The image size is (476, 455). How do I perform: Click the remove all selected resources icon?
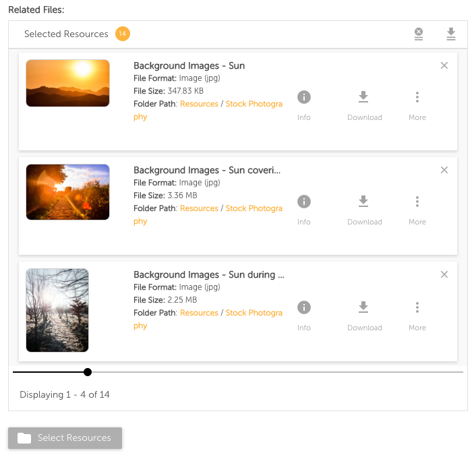point(419,34)
